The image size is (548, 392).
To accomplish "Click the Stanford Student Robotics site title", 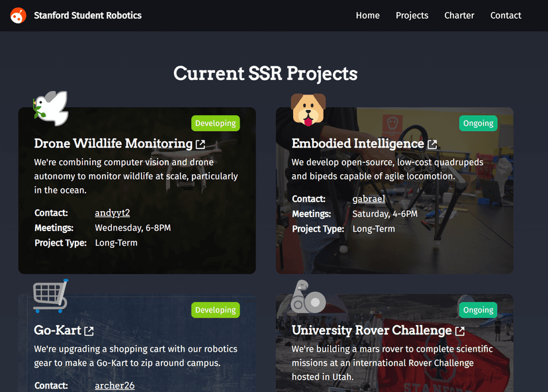I will tap(88, 15).
